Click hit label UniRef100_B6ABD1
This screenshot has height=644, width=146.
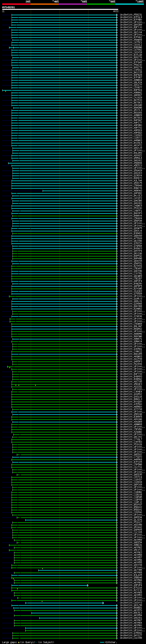[131, 608]
